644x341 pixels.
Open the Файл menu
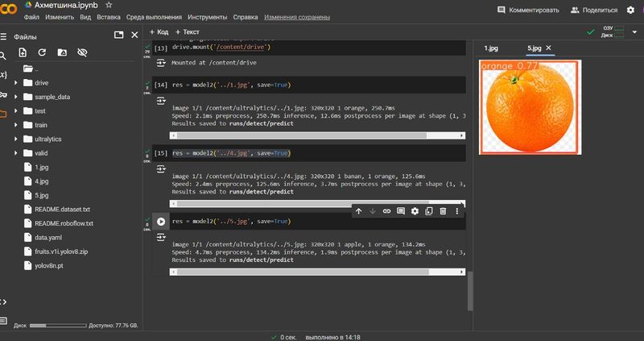tap(31, 17)
